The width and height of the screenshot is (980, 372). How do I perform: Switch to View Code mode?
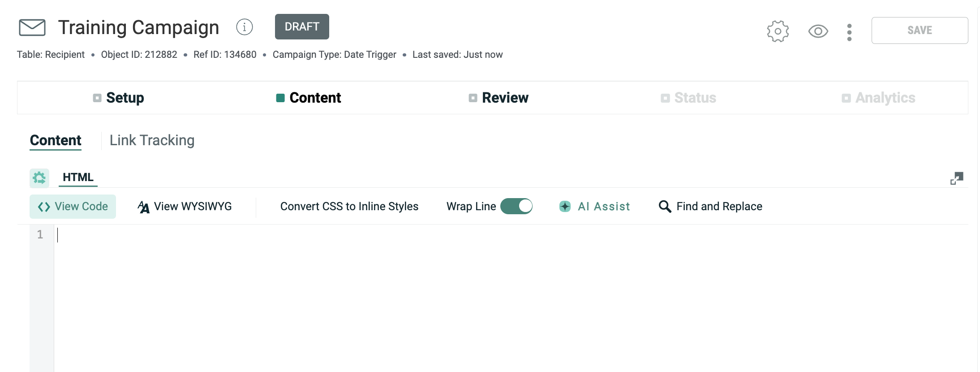(73, 207)
